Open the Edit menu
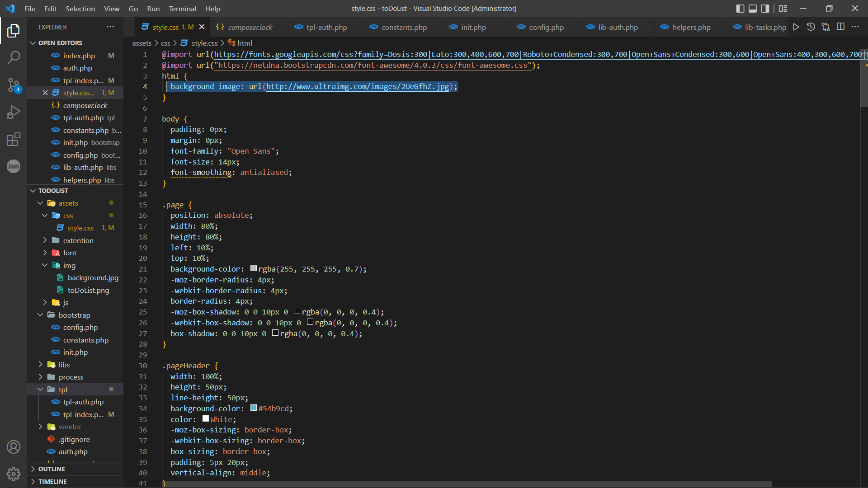 pos(50,9)
